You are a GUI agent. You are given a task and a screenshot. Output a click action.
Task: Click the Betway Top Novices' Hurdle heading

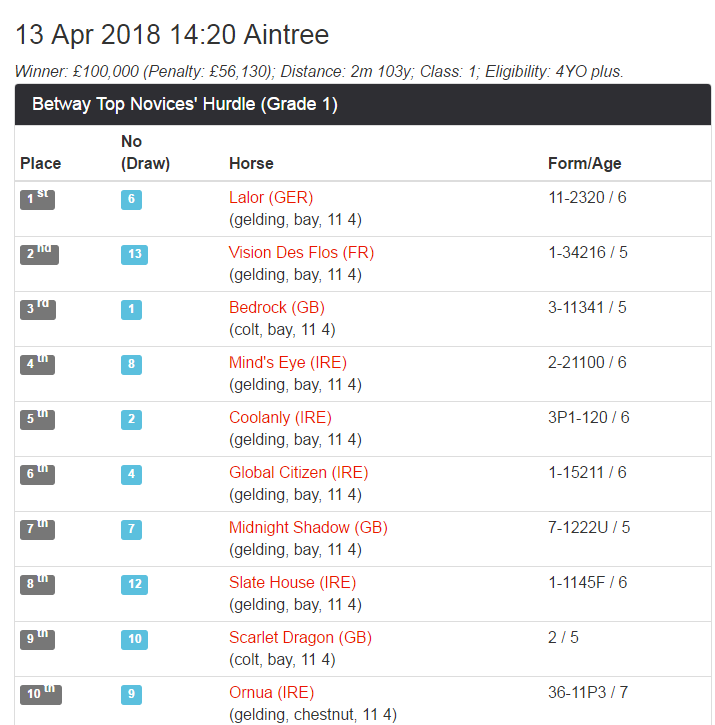pos(185,104)
